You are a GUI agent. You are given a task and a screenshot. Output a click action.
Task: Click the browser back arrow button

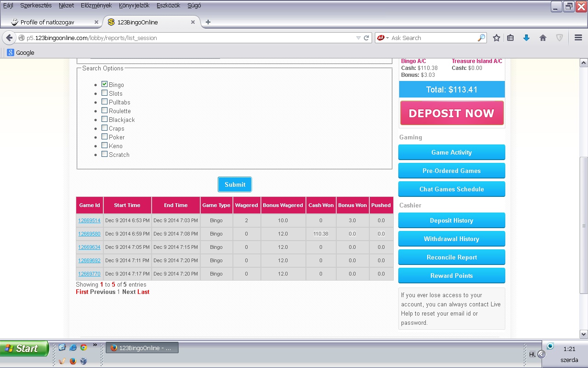pos(9,38)
